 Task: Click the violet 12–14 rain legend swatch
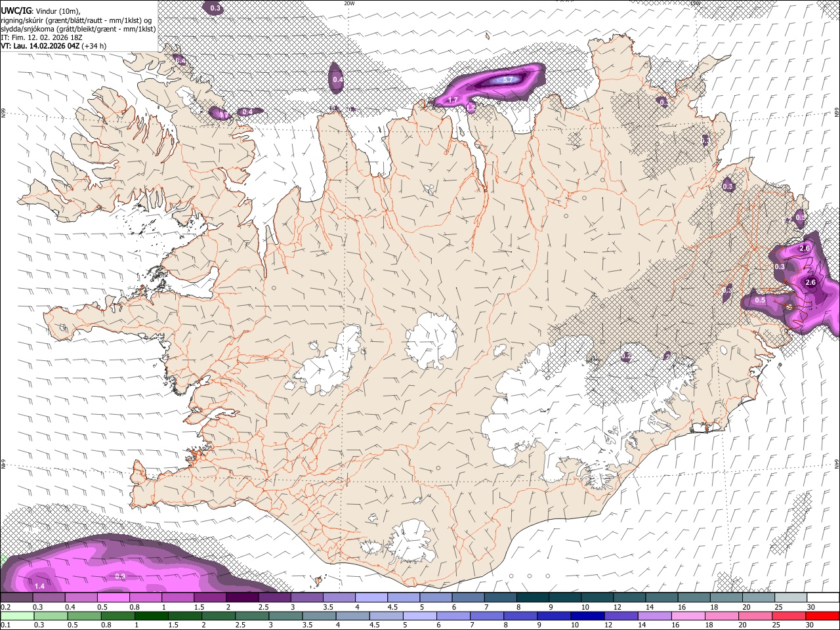click(621, 616)
